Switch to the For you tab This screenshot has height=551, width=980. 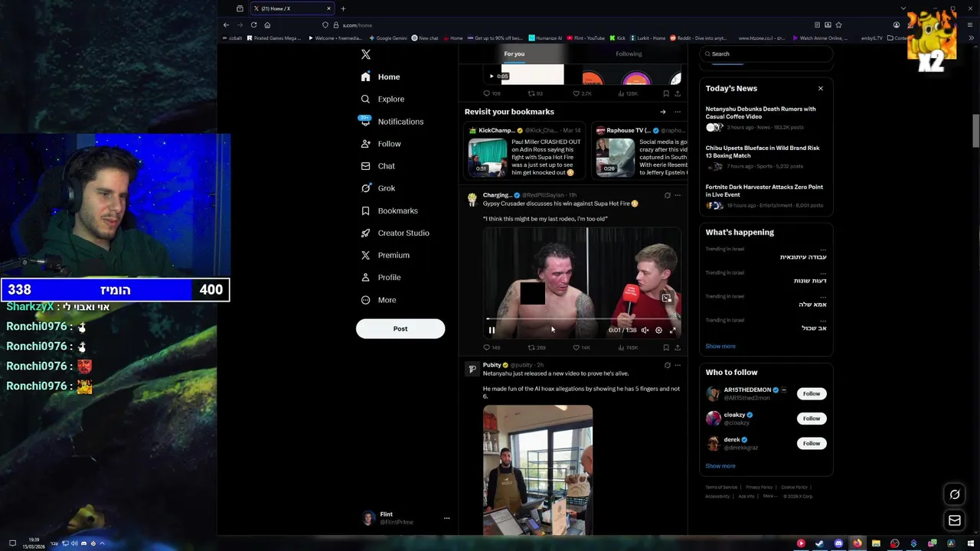[514, 54]
